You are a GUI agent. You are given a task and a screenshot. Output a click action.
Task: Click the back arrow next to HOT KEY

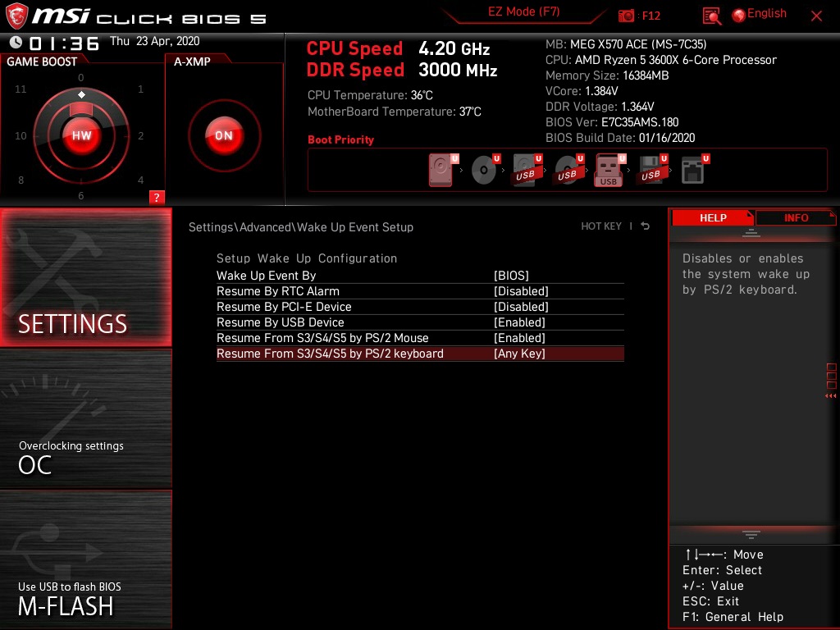coord(645,226)
